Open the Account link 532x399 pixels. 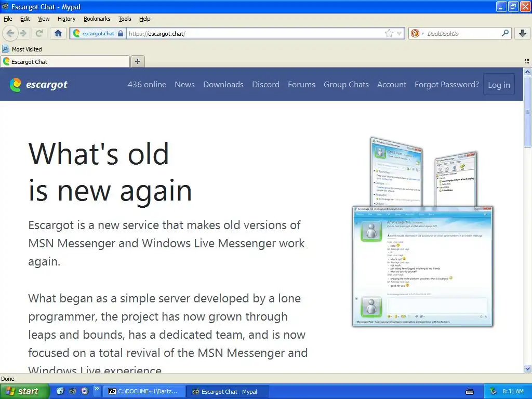click(x=392, y=85)
